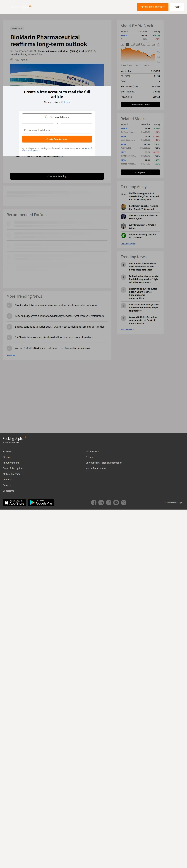Open Group Subscriptions footer link
Image resolution: width=187 pixels, height=868 pixels.
pyautogui.click(x=13, y=468)
